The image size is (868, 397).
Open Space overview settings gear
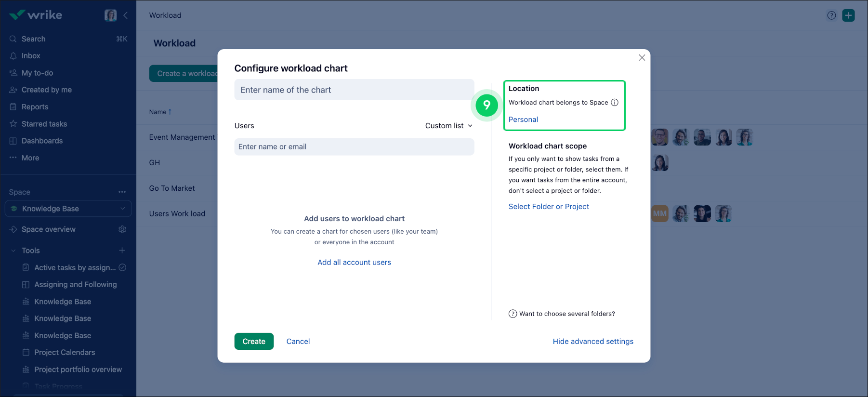click(122, 229)
